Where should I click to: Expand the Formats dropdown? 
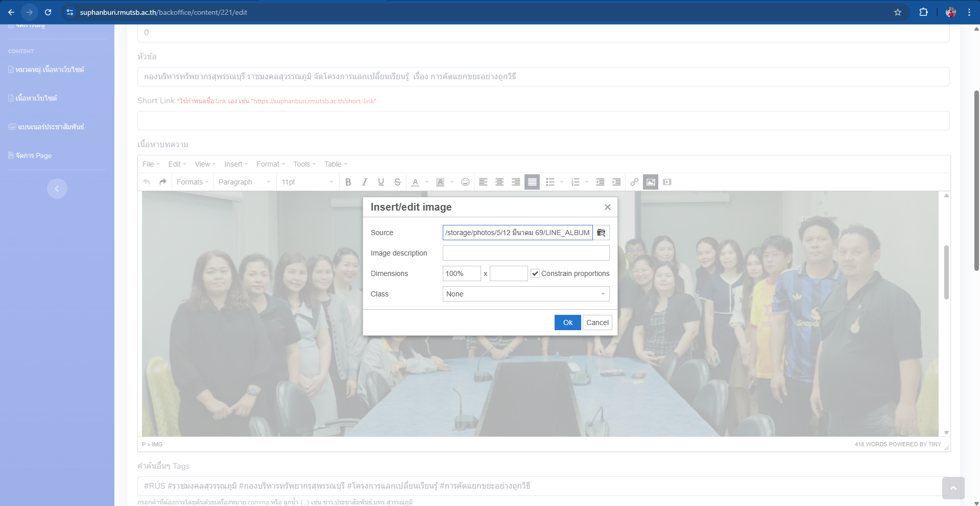click(192, 182)
